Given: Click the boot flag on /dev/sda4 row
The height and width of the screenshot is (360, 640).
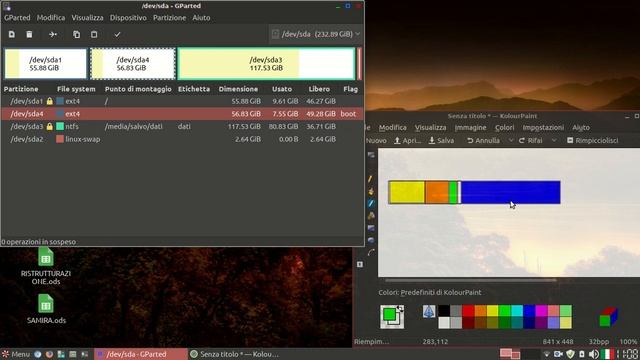Looking at the screenshot, I should [348, 113].
